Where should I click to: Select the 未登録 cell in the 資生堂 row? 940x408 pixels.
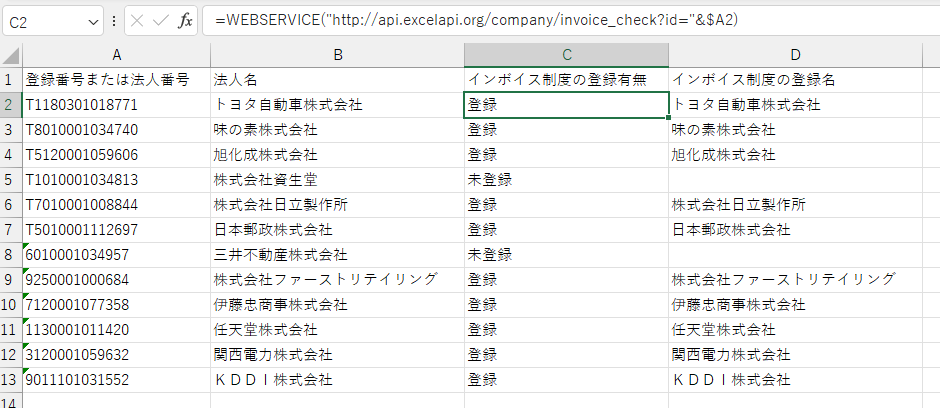point(489,180)
